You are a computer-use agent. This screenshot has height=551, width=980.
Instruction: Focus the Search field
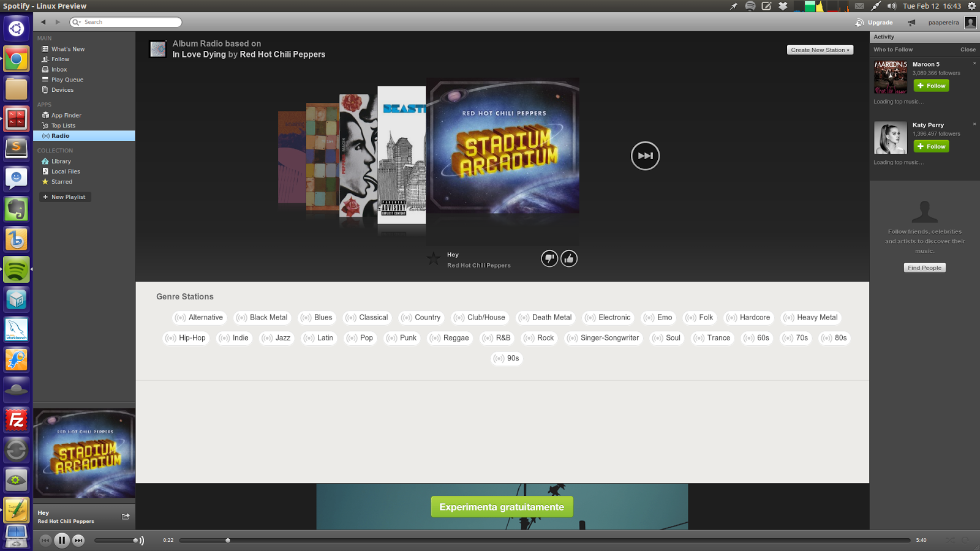[126, 22]
